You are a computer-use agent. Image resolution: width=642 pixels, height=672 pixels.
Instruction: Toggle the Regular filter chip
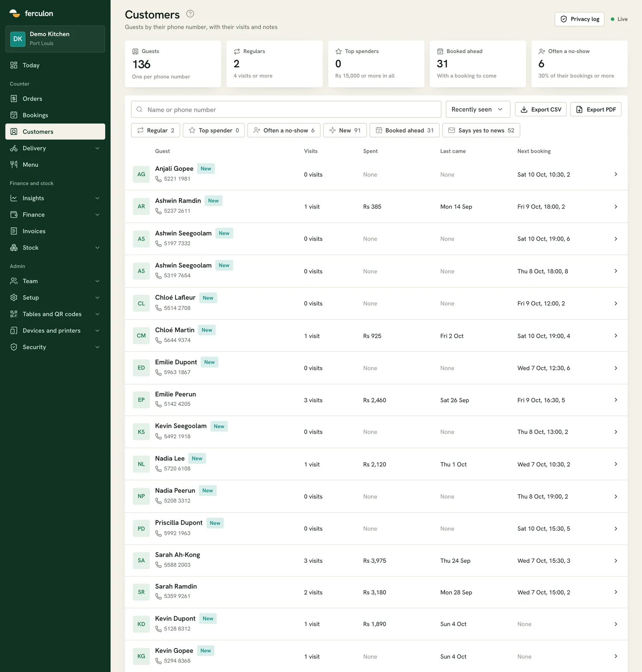click(x=155, y=130)
